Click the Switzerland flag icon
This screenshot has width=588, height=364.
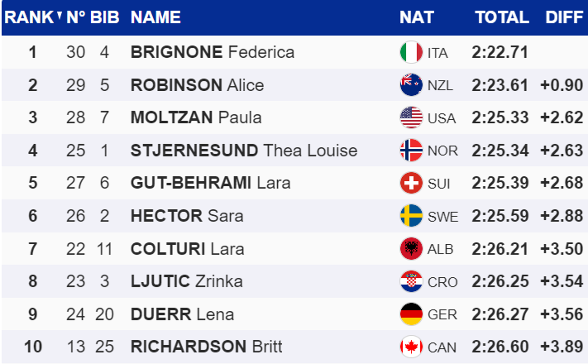411,183
